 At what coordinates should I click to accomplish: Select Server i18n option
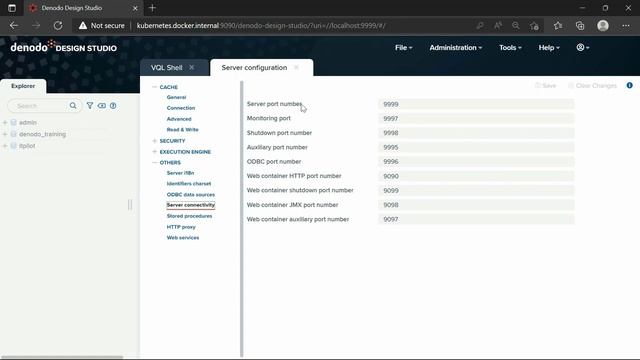tap(180, 173)
